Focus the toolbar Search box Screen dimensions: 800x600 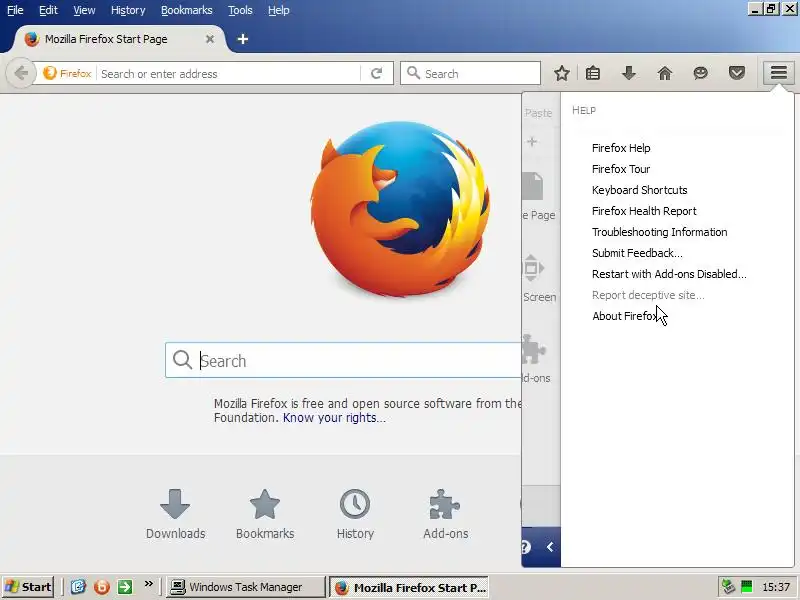470,73
